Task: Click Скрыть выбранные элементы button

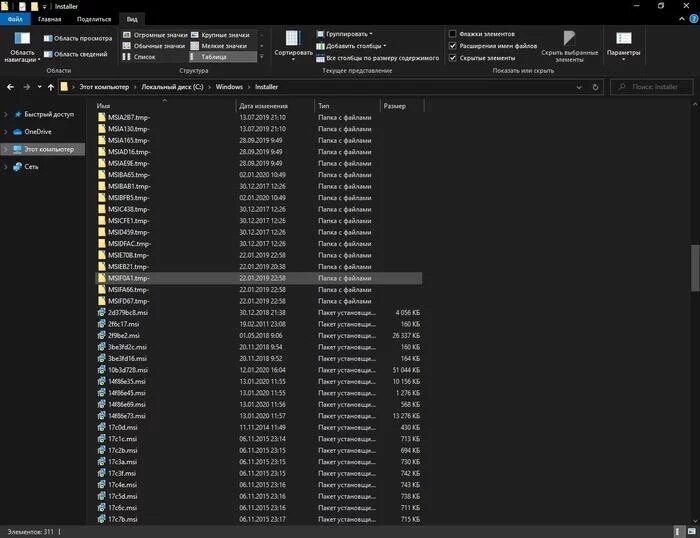Action: pyautogui.click(x=569, y=46)
